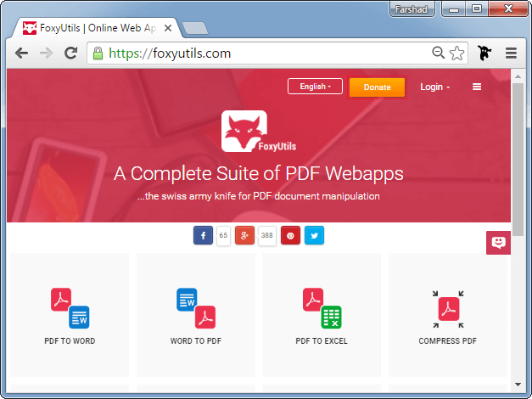Open the Compress PDF tool icon
532x399 pixels.
pyautogui.click(x=448, y=309)
